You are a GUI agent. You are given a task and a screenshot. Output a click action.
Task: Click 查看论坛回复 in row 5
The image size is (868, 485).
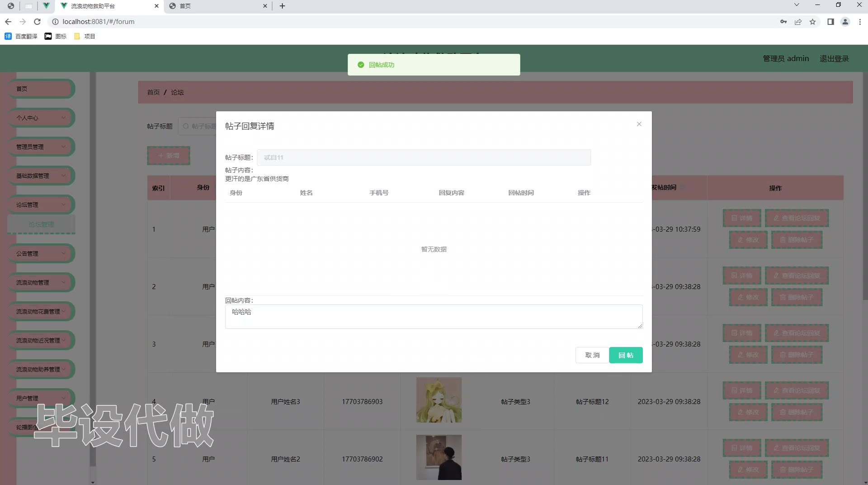(797, 448)
